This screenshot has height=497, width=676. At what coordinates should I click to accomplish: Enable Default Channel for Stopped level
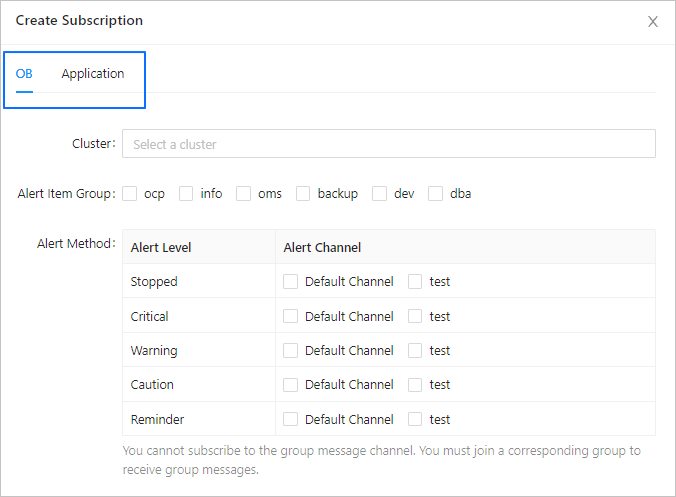(x=291, y=282)
